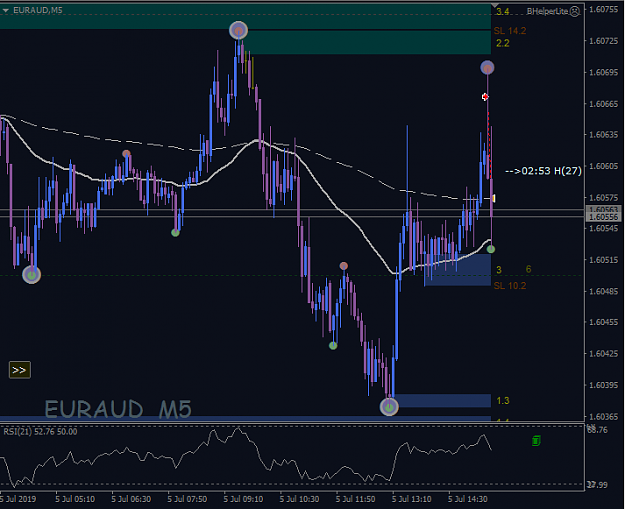The height and width of the screenshot is (509, 625).
Task: Click the 1.60395 price axis label
Action: point(603,385)
